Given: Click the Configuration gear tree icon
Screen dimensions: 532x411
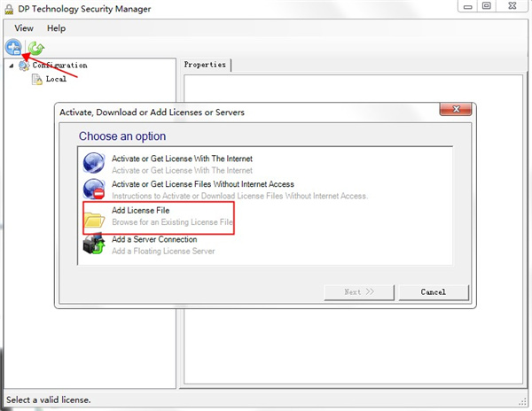Looking at the screenshot, I should [x=24, y=66].
